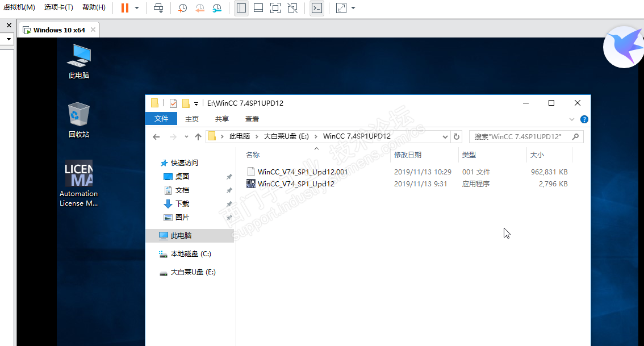Image resolution: width=644 pixels, height=346 pixels.
Task: Click the floating bird assistant icon
Action: [624, 47]
